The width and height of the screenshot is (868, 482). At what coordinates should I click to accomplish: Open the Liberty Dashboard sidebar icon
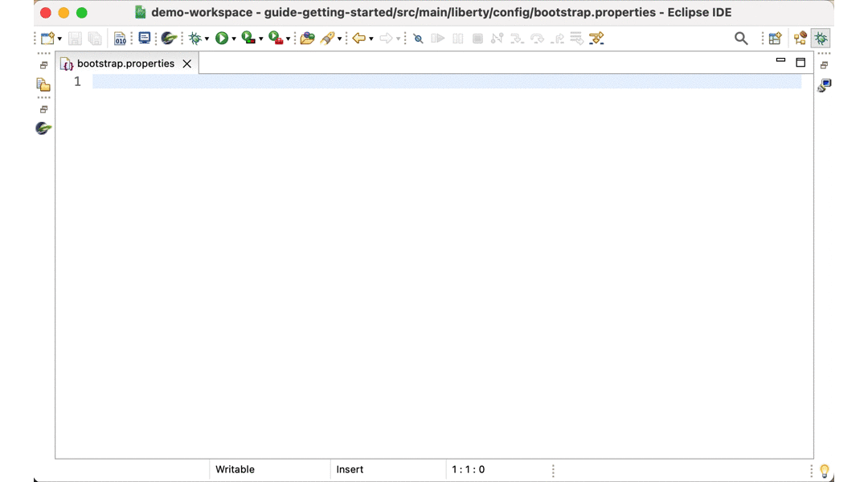click(43, 129)
